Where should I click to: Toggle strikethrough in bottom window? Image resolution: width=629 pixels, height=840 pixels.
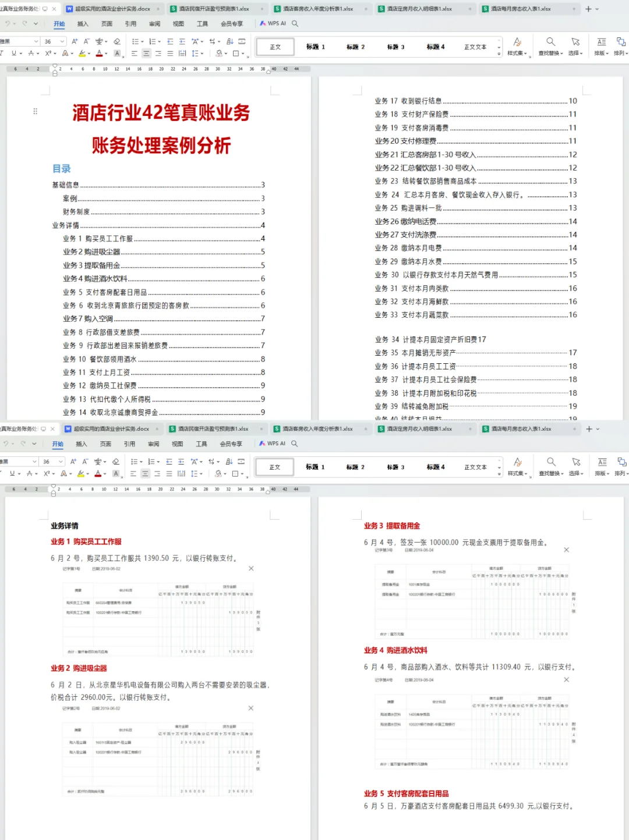click(30, 474)
